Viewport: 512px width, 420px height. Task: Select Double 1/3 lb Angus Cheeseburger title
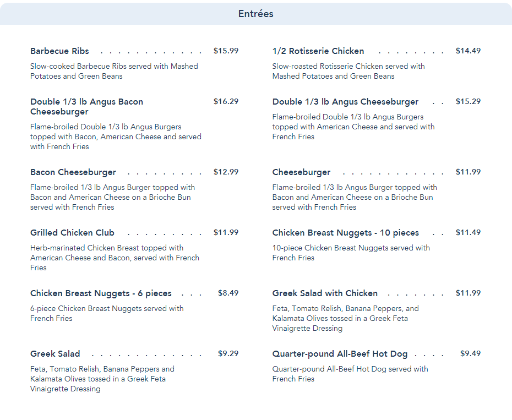coord(345,102)
